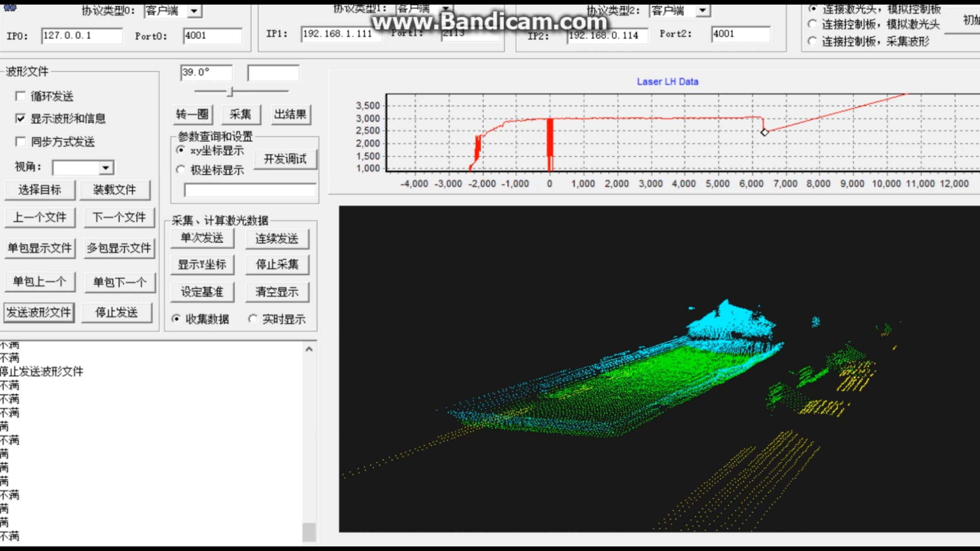Click log list scroll-up arrow
This screenshot has height=551, width=980.
[309, 349]
